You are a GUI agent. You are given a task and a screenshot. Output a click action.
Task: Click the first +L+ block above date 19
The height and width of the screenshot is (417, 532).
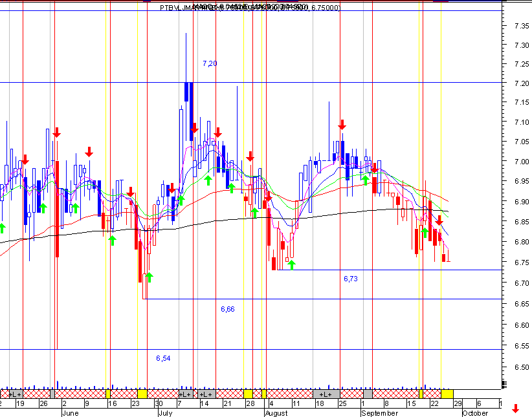point(16,394)
